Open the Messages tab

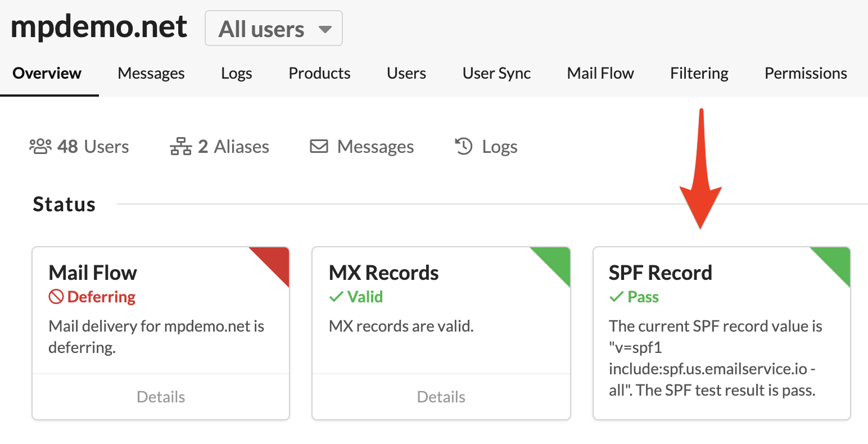151,73
